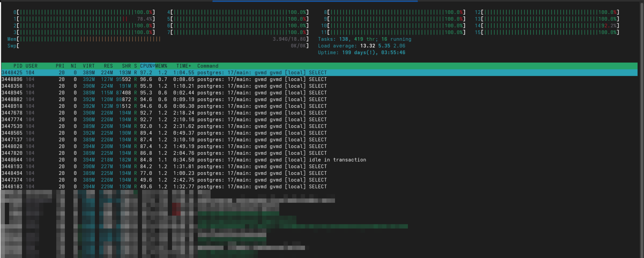644x258 pixels.
Task: Click the vertical scrollbar on the right edge
Action: coord(642,130)
